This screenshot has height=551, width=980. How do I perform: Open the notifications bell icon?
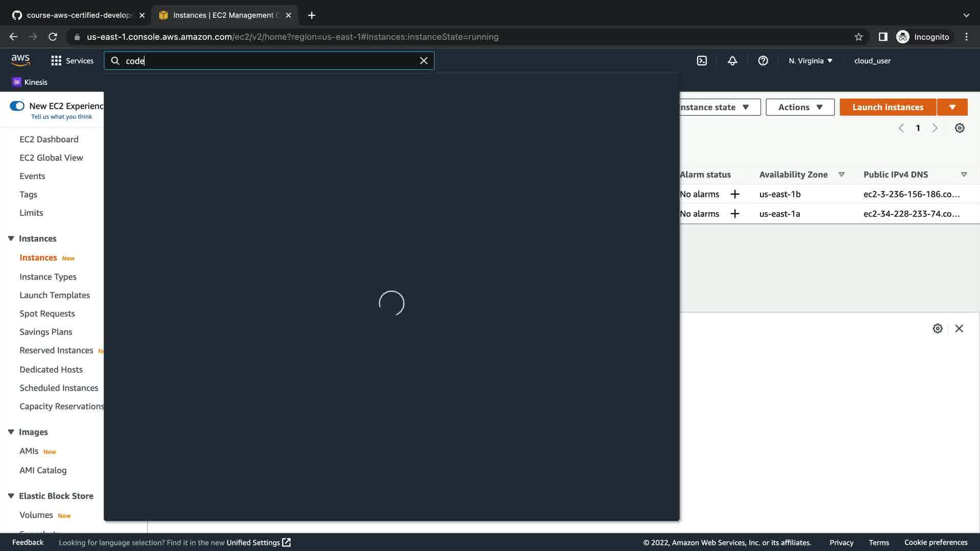pos(732,61)
